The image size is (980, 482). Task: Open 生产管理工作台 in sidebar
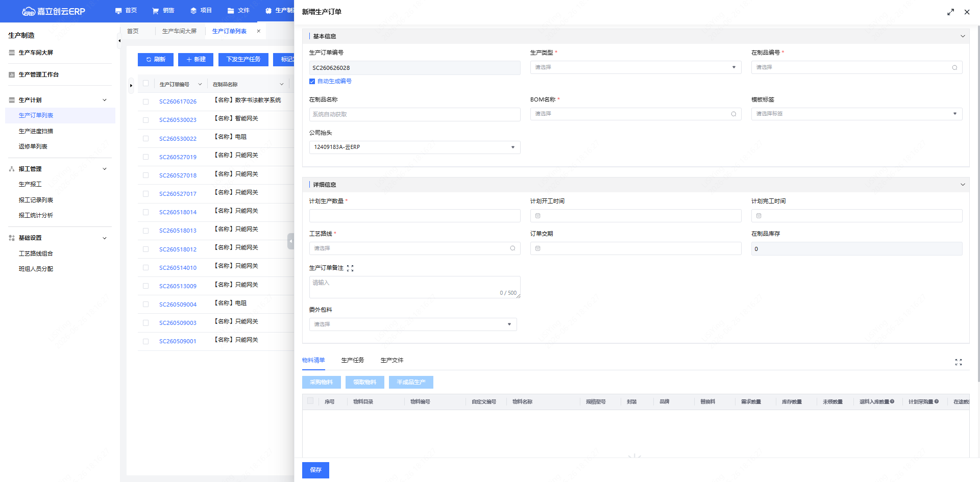(39, 74)
